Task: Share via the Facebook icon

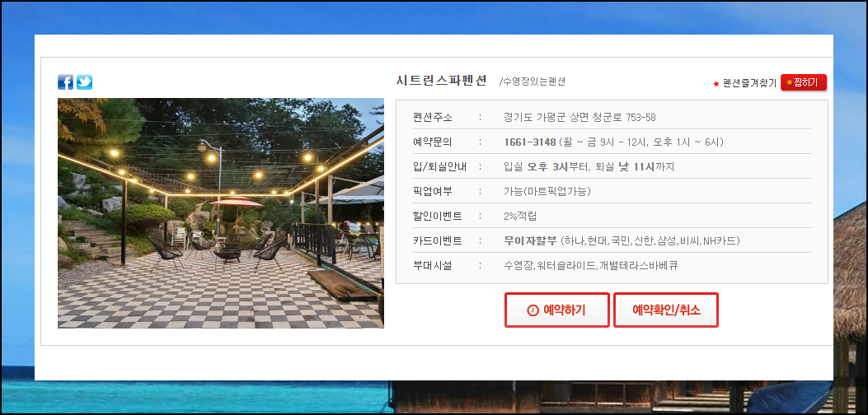Action: 65,82
